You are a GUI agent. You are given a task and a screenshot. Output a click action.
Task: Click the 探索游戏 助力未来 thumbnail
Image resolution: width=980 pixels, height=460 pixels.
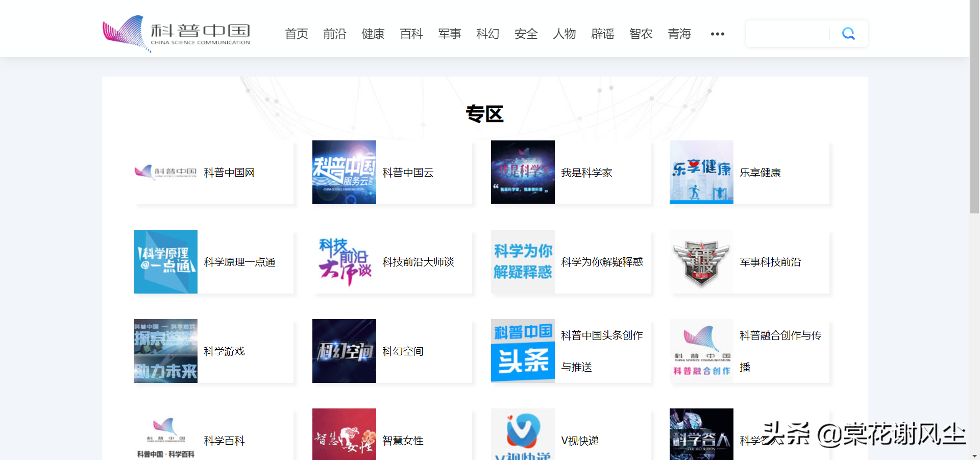165,351
